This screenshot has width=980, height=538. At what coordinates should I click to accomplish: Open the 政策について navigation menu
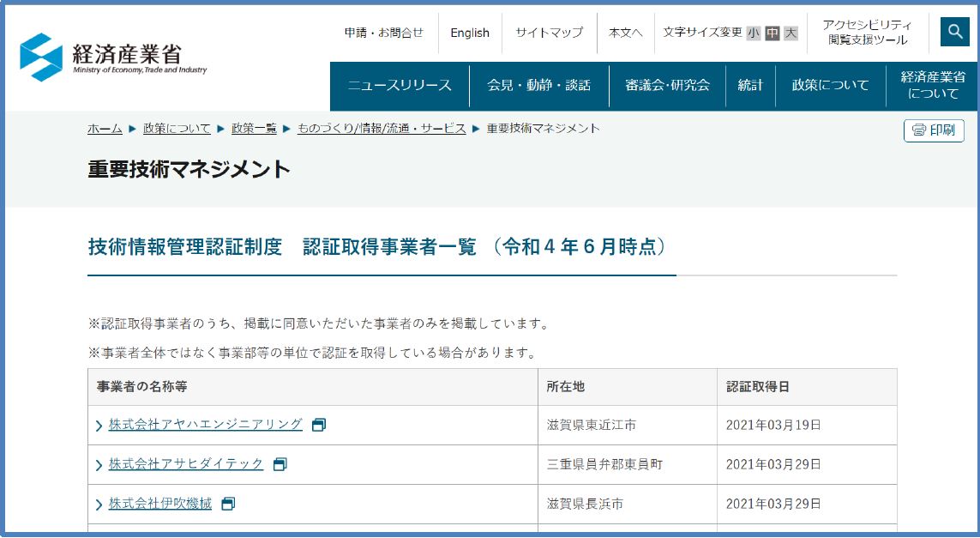(x=831, y=86)
